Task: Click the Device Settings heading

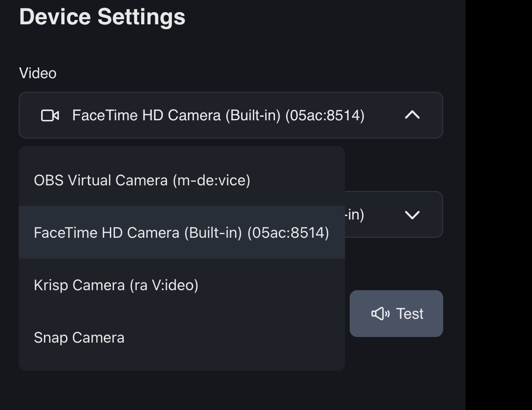Action: (102, 17)
